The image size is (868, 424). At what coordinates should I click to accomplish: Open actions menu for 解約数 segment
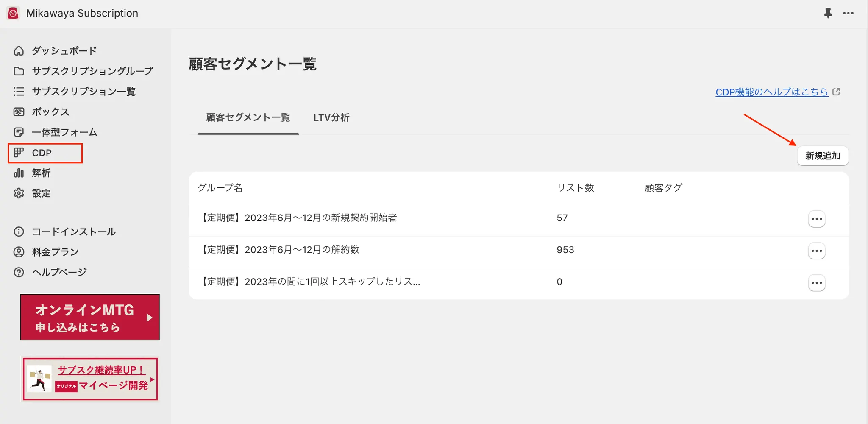pyautogui.click(x=816, y=251)
